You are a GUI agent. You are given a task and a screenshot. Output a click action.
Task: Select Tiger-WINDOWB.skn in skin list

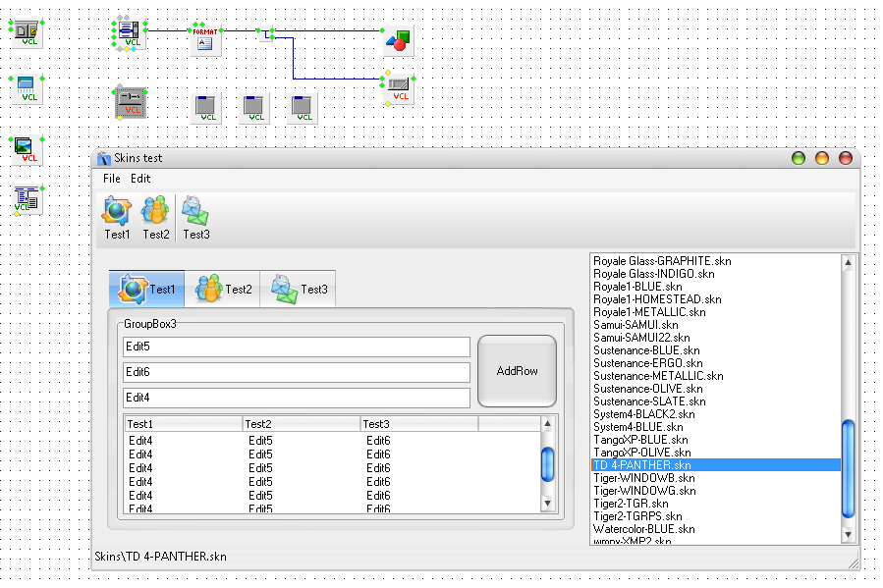pos(644,478)
